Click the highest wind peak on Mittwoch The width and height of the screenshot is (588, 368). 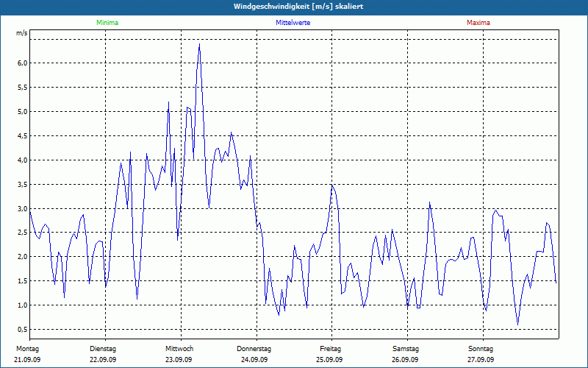tap(199, 44)
